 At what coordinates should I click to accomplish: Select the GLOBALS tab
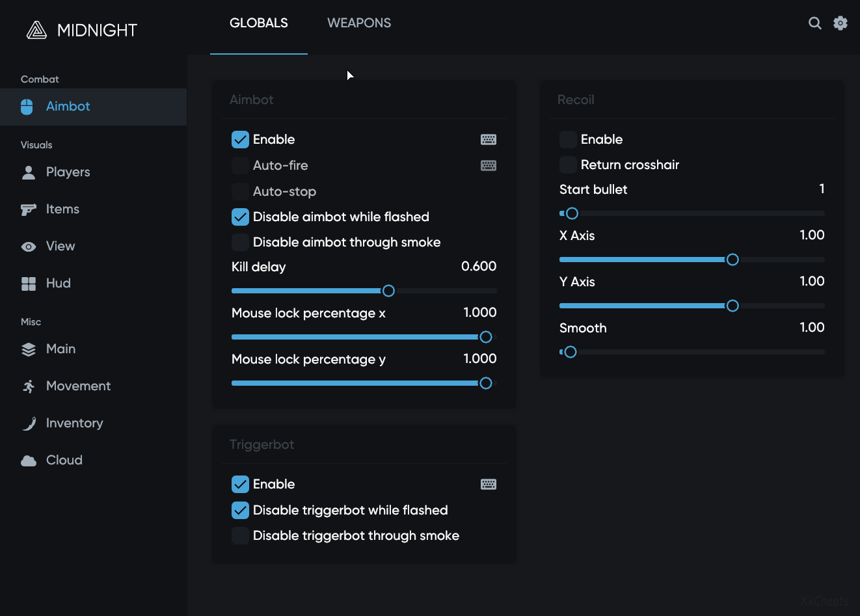258,23
